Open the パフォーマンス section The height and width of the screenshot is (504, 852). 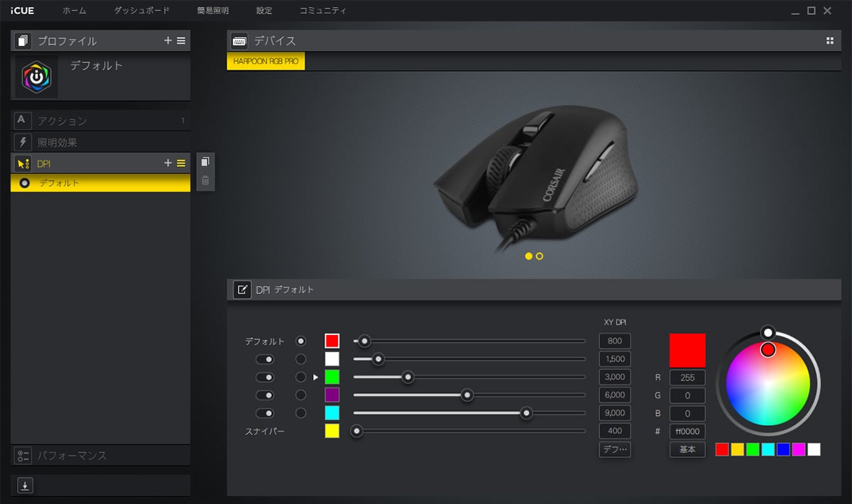tap(101, 455)
